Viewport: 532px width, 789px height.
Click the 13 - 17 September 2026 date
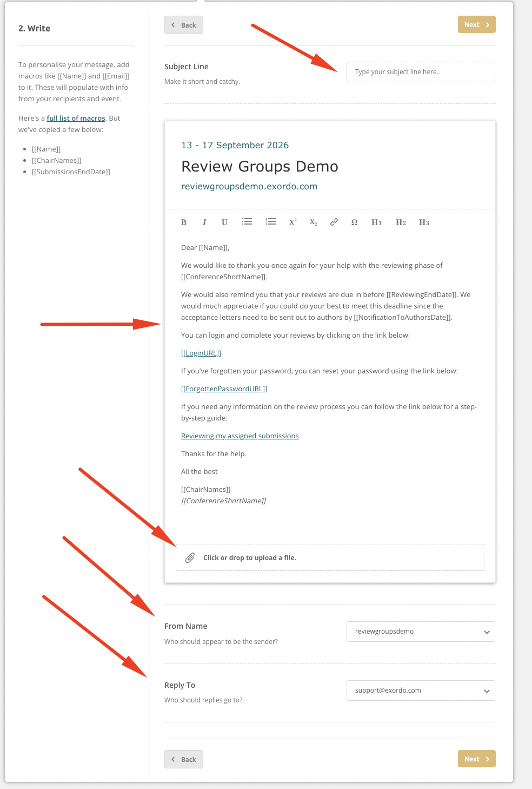[235, 145]
